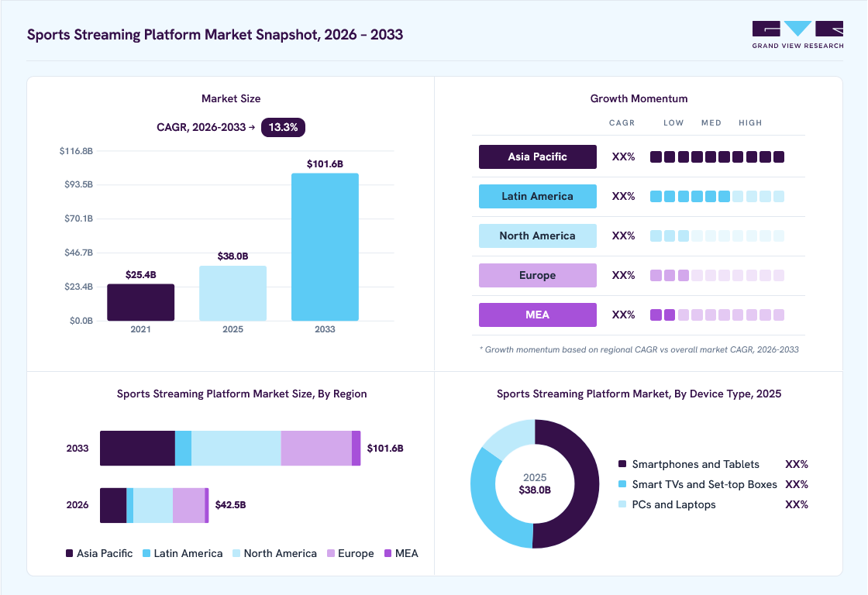
Task: Click the 13.3% CAGR badge
Action: (x=283, y=127)
